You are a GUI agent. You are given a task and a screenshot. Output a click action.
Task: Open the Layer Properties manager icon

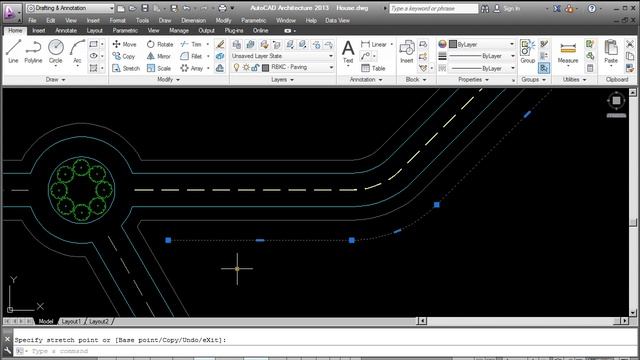point(236,44)
